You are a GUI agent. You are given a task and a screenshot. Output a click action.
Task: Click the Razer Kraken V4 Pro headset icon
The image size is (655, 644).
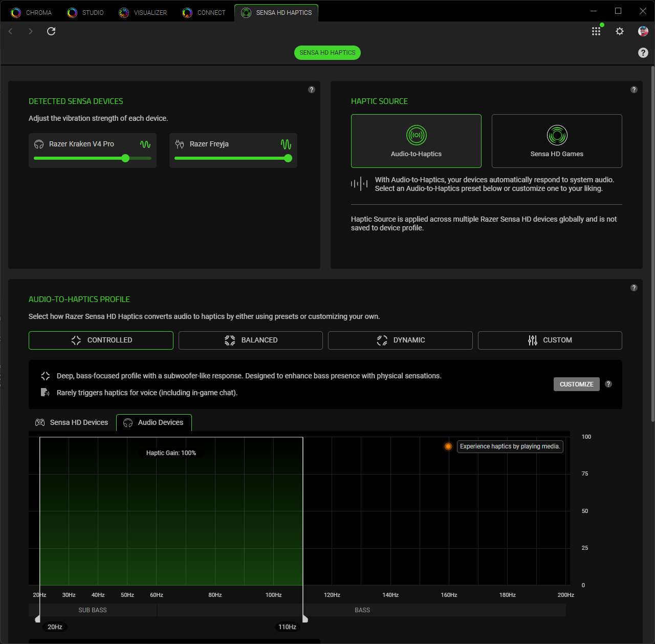tap(39, 144)
